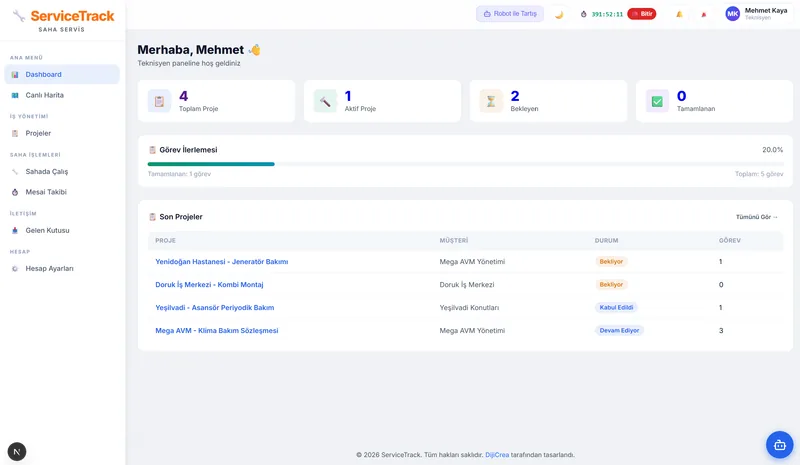Click the Dashboard chart icon
This screenshot has width=800, height=465.
tap(15, 75)
